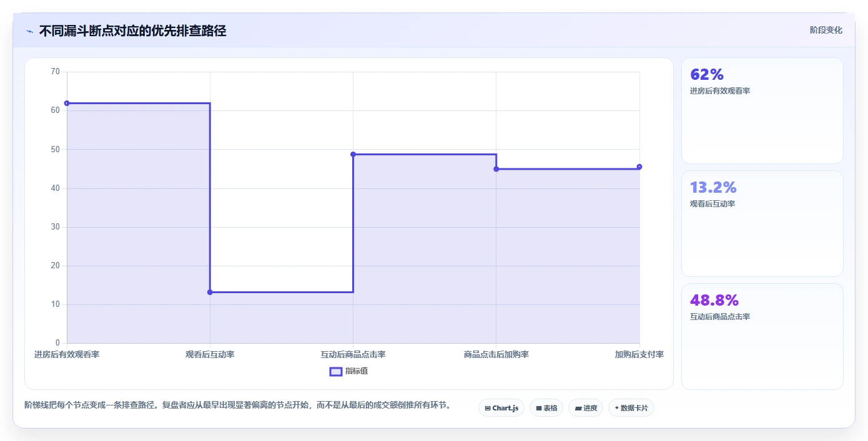Click the y-axis value 70
Screen dimensions: 868x441
56,72
